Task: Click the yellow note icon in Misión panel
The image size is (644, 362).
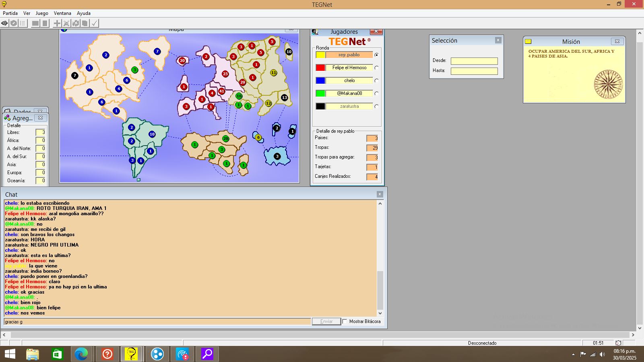Action: click(x=528, y=41)
